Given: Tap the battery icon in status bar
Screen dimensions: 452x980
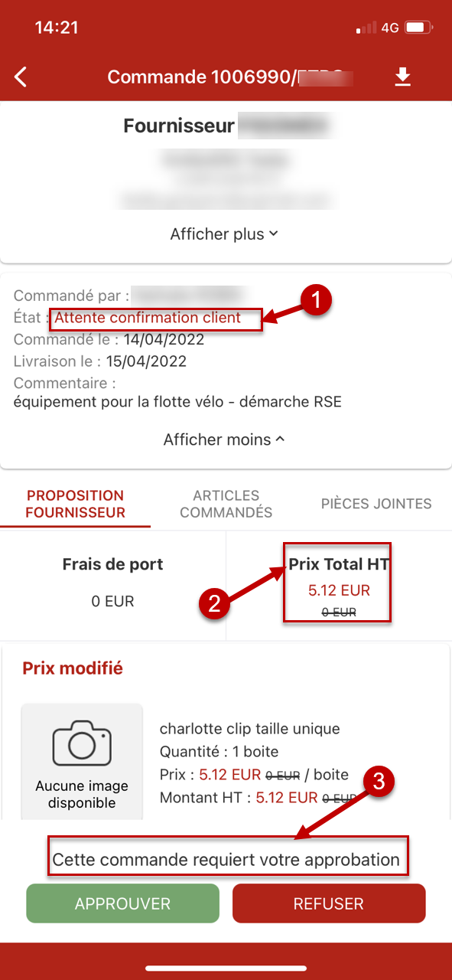Looking at the screenshot, I should (419, 28).
